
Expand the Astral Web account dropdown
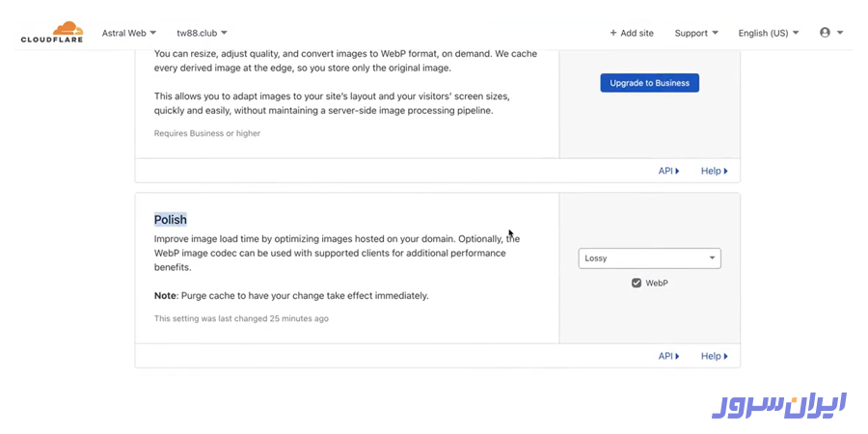[129, 33]
